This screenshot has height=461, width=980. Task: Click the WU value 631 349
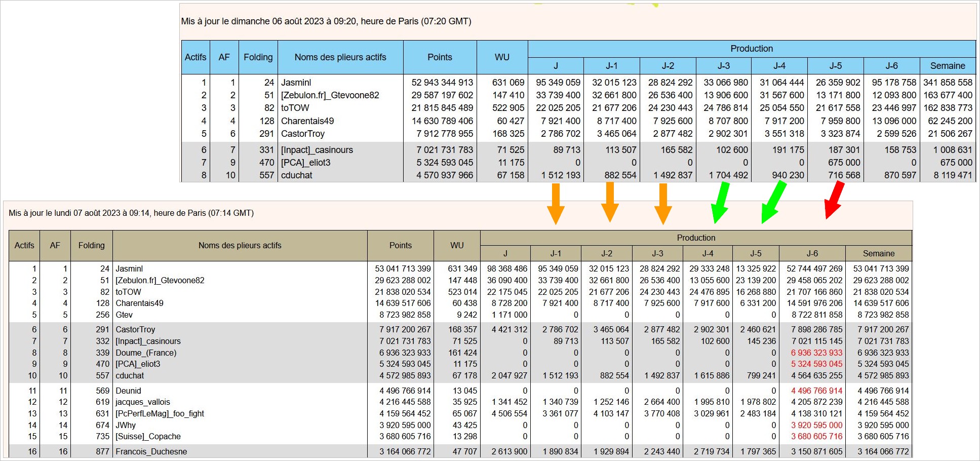[x=462, y=268]
